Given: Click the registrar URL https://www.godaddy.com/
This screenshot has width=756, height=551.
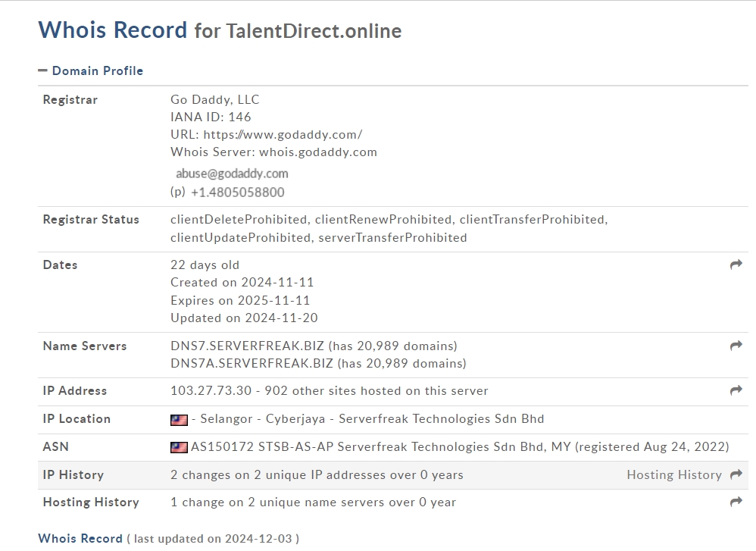Looking at the screenshot, I should [283, 135].
